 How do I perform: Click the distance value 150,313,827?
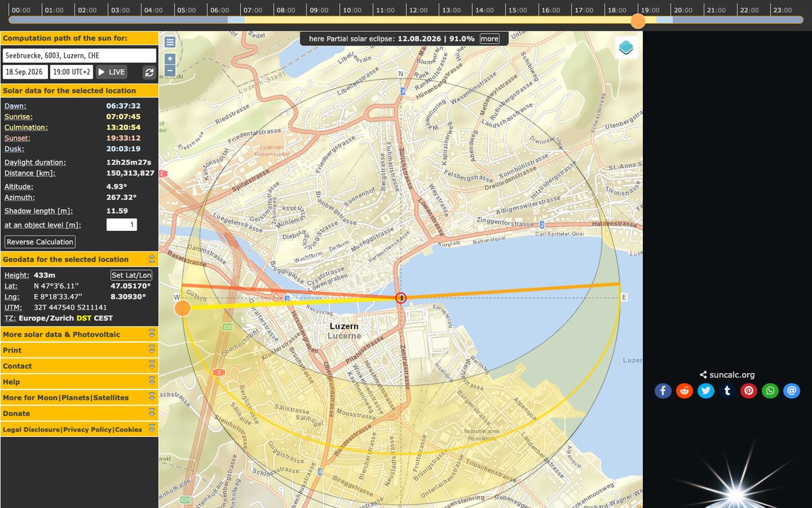[130, 173]
